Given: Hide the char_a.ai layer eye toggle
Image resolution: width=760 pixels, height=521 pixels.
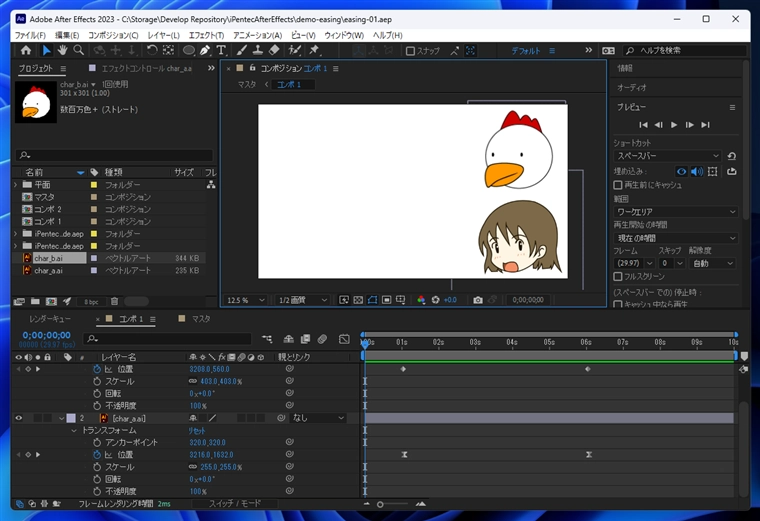Looking at the screenshot, I should (18, 418).
